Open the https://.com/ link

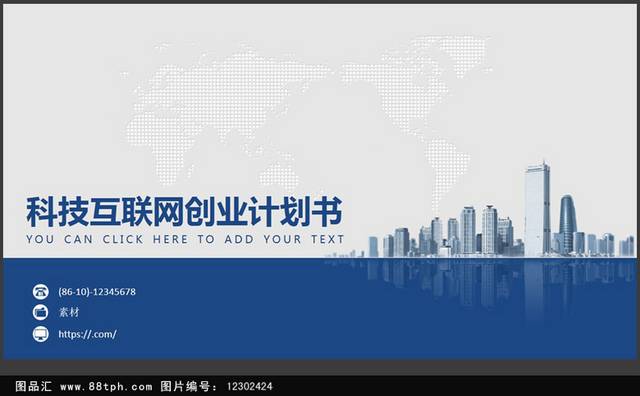pos(87,334)
